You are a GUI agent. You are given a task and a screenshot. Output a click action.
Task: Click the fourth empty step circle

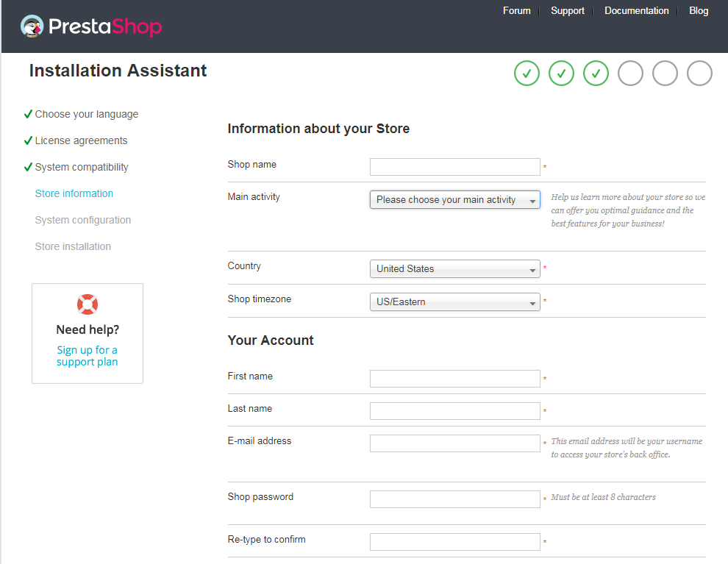(x=630, y=74)
